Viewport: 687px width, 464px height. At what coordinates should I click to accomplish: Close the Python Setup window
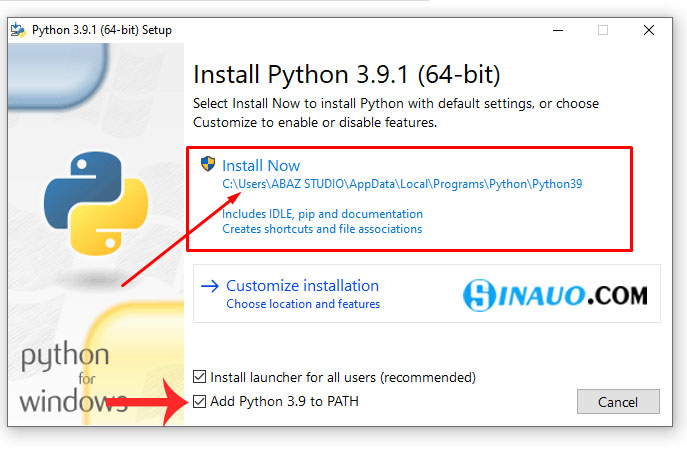coord(649,30)
